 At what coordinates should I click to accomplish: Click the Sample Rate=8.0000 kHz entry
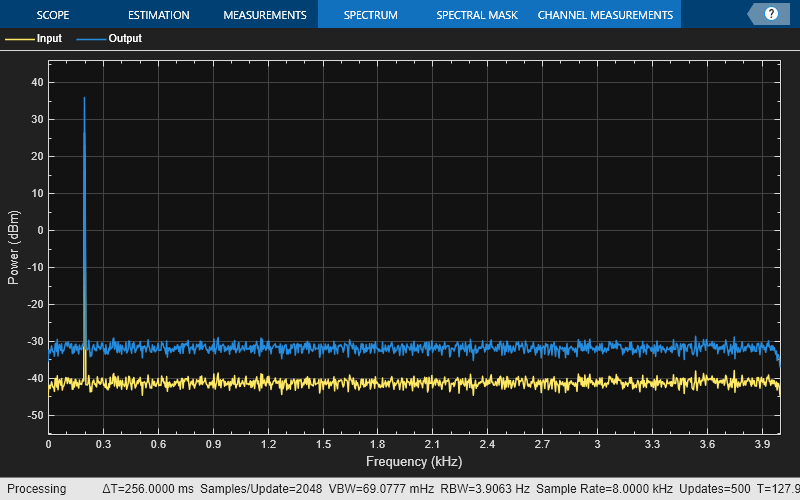(x=604, y=489)
